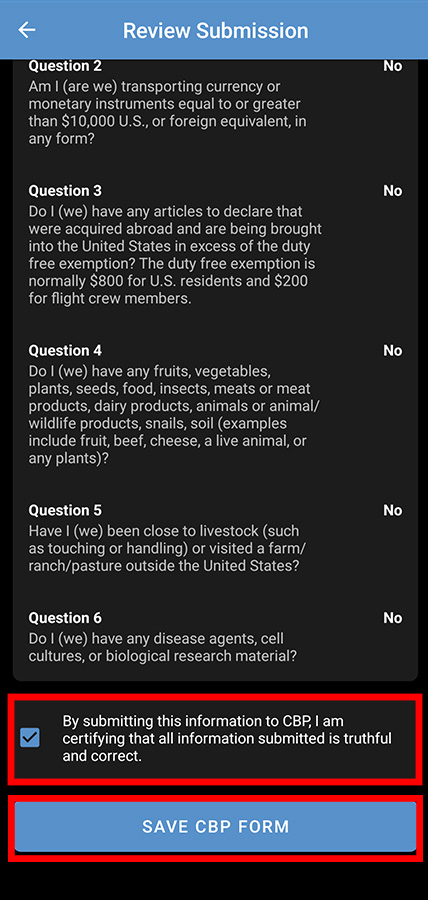Select the No answer for Question 3
The image size is (428, 900).
393,191
